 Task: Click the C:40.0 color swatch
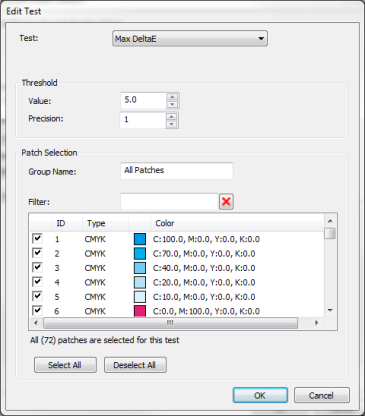click(140, 268)
